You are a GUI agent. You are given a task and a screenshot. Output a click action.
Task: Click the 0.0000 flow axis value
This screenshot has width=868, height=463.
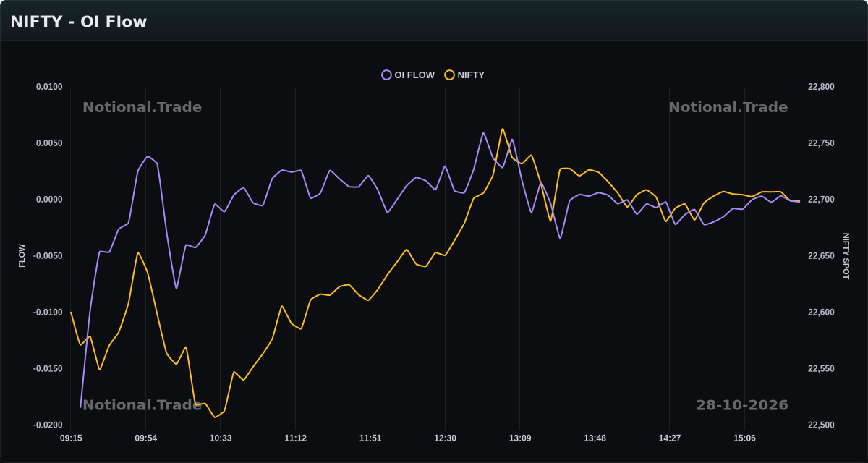point(49,200)
